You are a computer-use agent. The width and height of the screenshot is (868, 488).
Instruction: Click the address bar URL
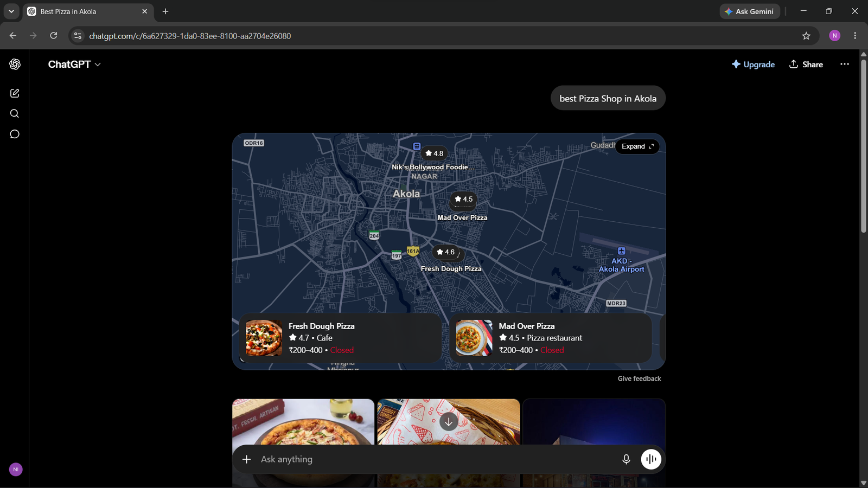coord(190,36)
